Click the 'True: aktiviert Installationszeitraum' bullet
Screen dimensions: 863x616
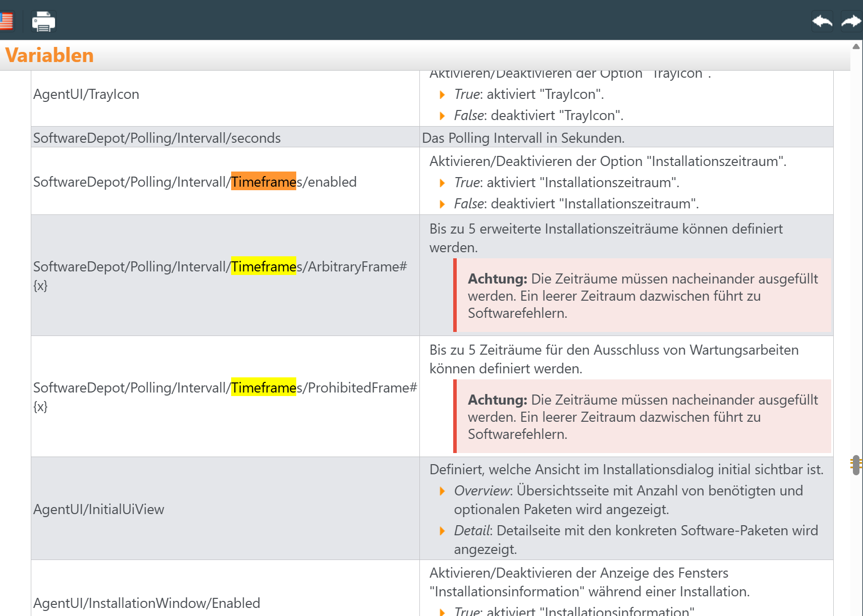(x=566, y=183)
